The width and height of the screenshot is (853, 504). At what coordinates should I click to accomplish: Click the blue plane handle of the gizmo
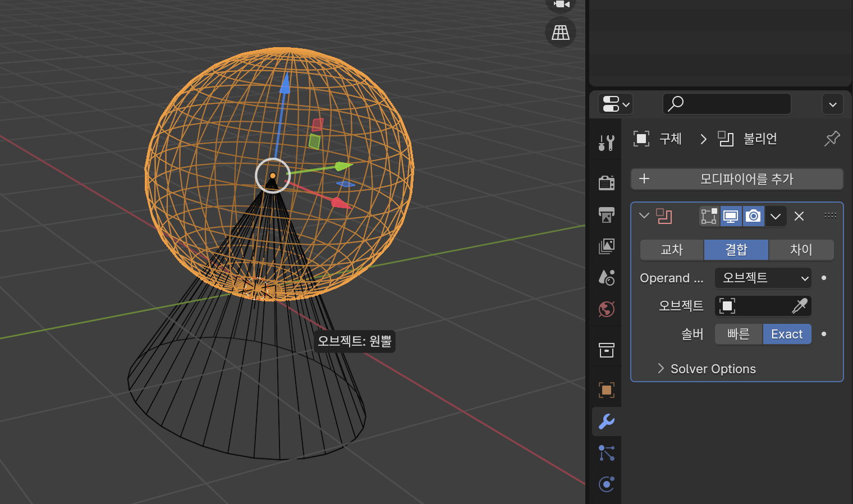click(345, 184)
